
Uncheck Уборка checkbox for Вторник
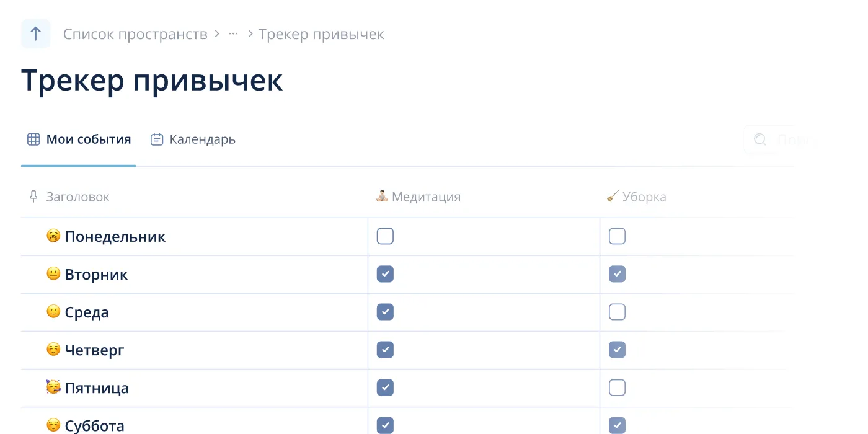pos(617,274)
